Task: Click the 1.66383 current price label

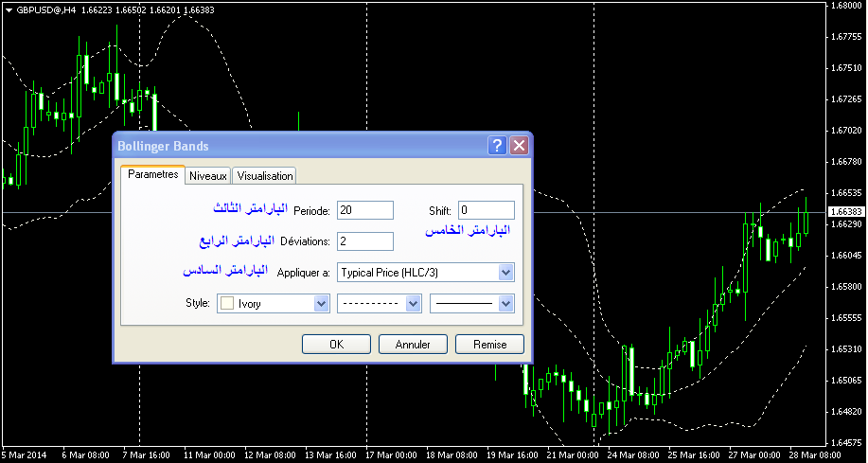Action: click(847, 212)
